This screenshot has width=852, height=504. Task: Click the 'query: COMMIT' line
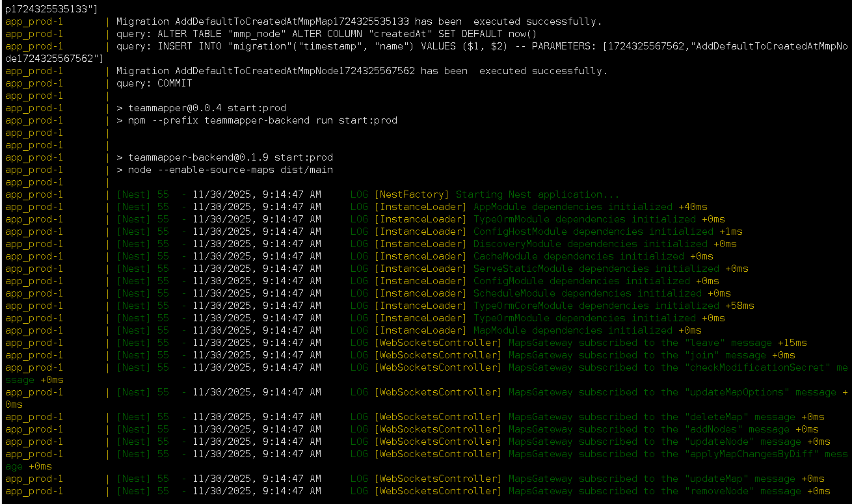[x=154, y=83]
